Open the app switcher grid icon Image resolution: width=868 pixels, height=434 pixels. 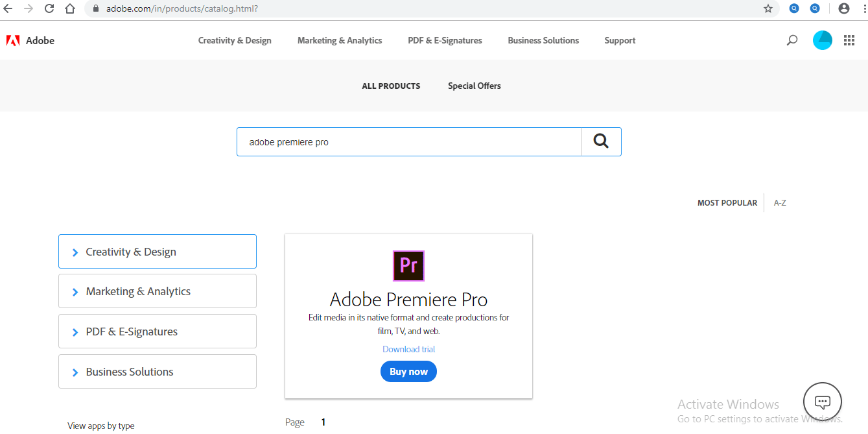click(849, 40)
